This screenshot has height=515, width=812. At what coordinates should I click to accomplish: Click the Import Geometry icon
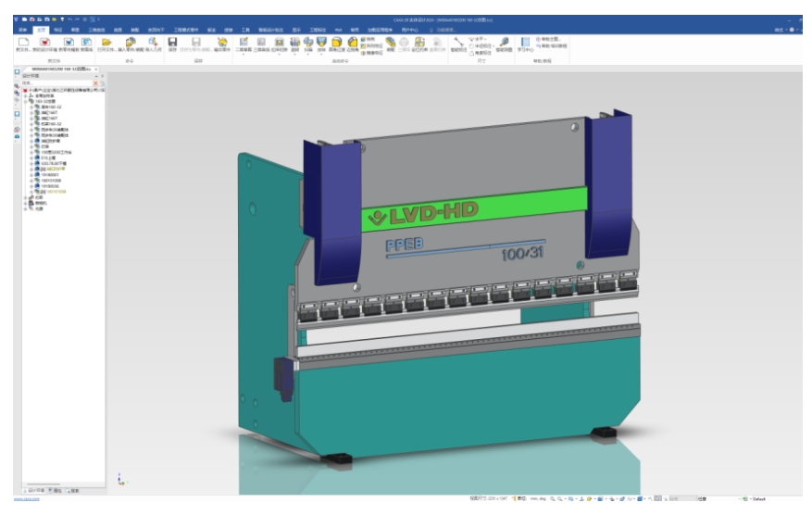154,42
